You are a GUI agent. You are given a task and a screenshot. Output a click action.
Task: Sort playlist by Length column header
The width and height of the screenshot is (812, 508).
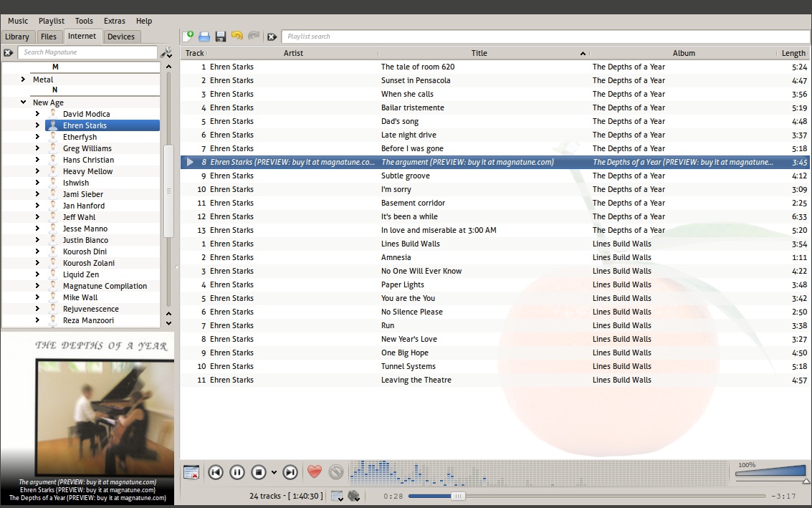793,53
